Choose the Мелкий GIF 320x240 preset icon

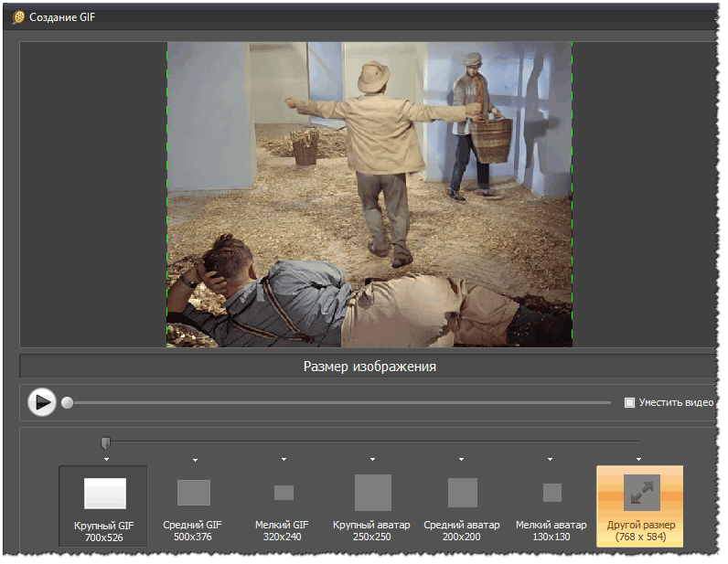(x=284, y=493)
